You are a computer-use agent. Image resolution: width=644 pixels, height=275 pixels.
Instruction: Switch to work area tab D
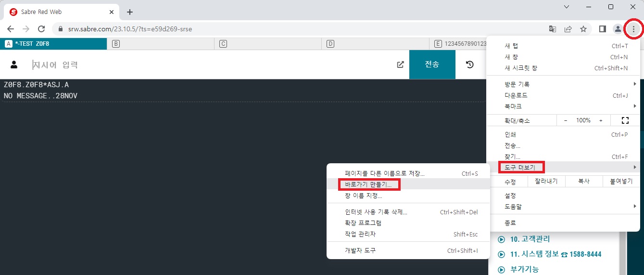coord(375,44)
